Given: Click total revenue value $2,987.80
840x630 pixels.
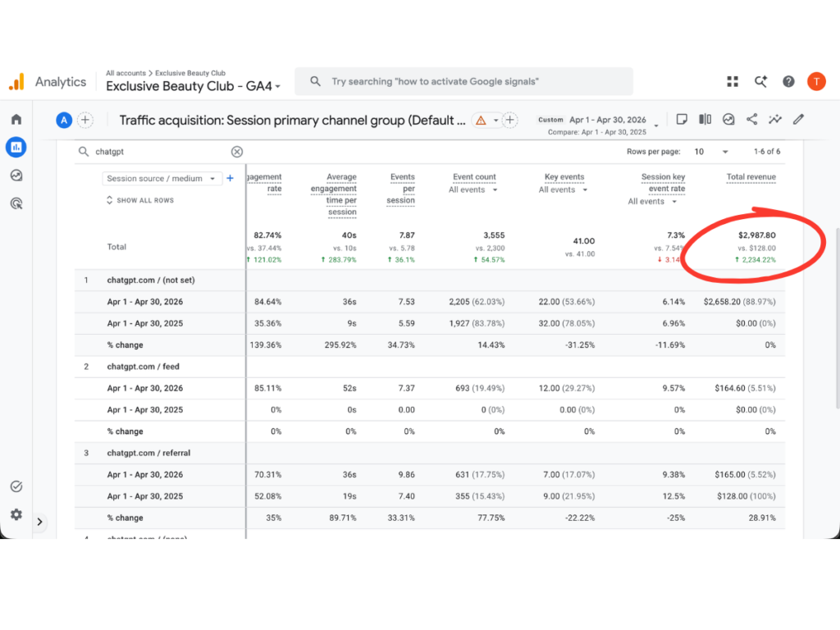Looking at the screenshot, I should coord(757,235).
